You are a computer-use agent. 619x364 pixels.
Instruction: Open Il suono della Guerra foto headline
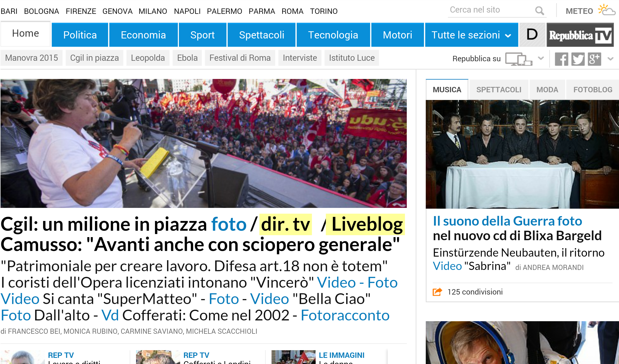(507, 221)
